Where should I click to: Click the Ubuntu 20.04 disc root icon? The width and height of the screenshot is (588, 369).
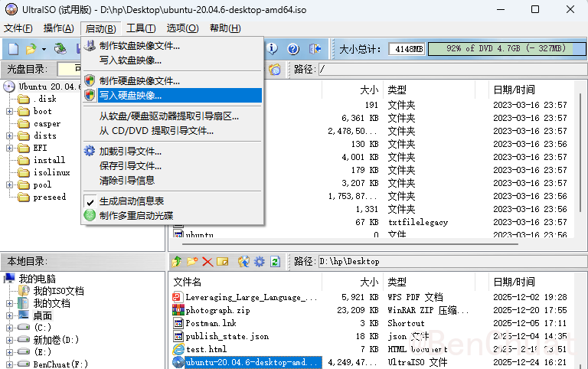point(9,87)
